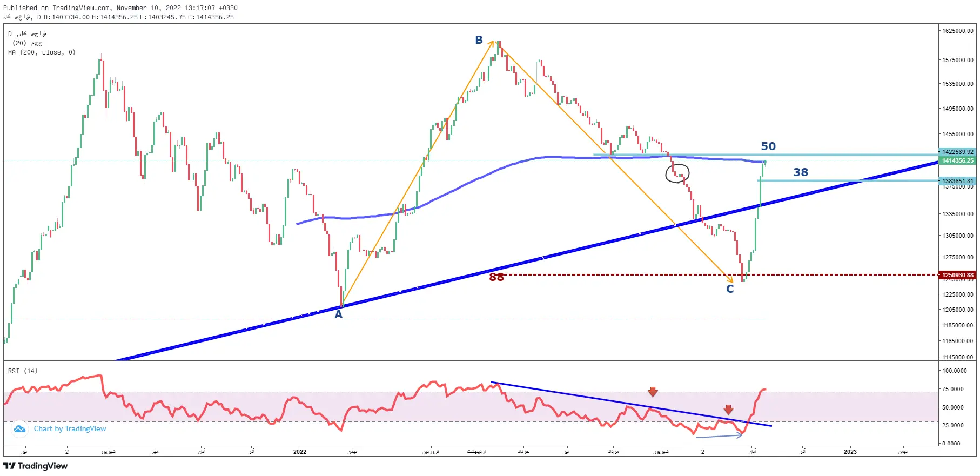Screen dimensions: 980x476
Task: Click the 2023 label on the time axis
Action: [850, 452]
